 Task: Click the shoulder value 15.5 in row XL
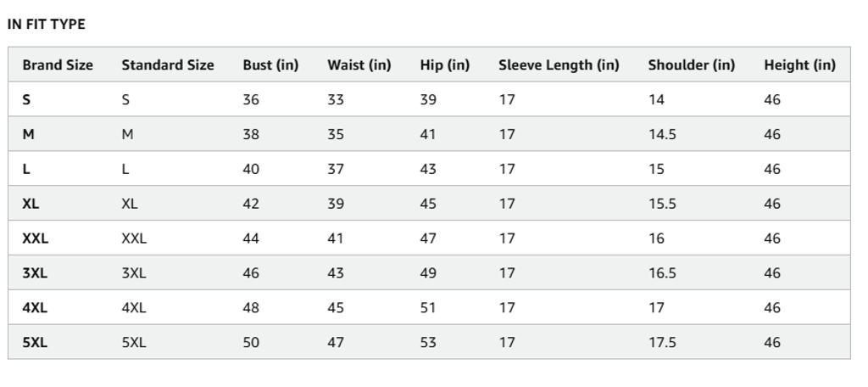coord(662,204)
